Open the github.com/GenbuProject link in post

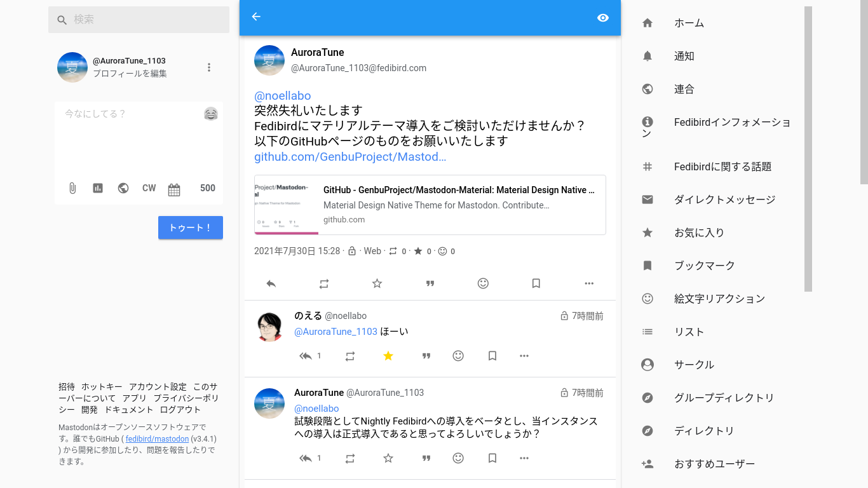tap(350, 157)
